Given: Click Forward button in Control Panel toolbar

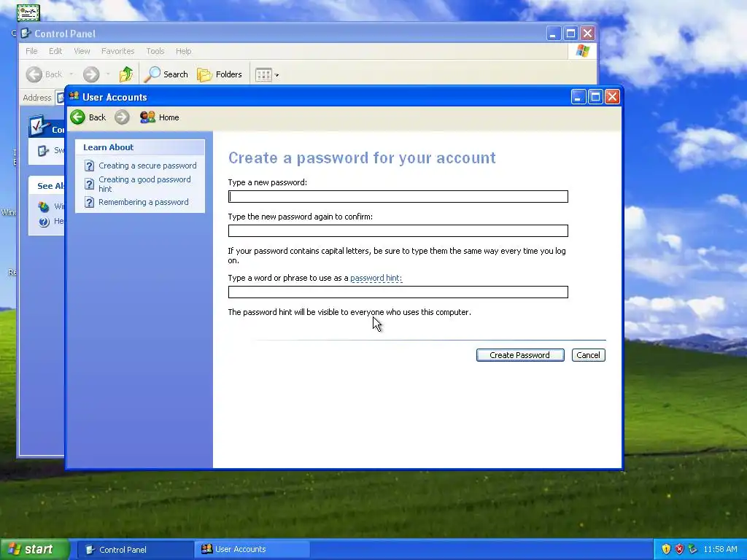Looking at the screenshot, I should [91, 74].
